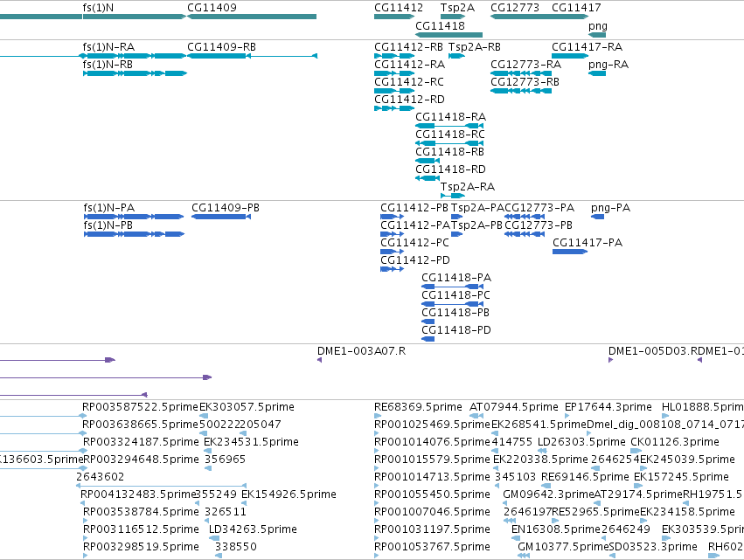Click the Tsp2A-RA transcript glyph
744x560 pixels.
pyautogui.click(x=453, y=196)
